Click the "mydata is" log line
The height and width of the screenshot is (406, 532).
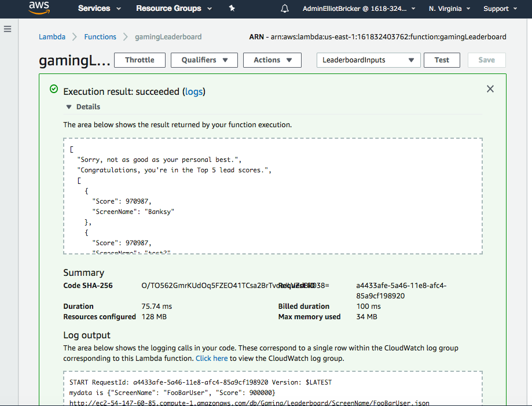pyautogui.click(x=173, y=393)
